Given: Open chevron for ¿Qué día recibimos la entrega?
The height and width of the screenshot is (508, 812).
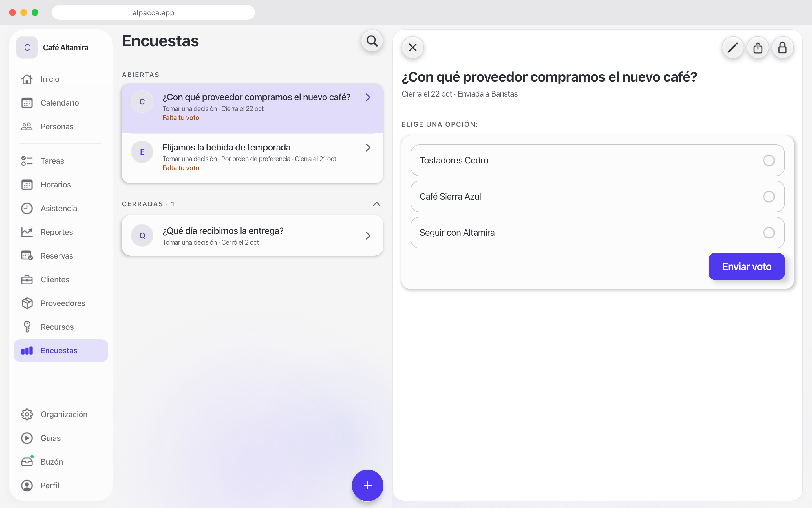Looking at the screenshot, I should [x=368, y=236].
